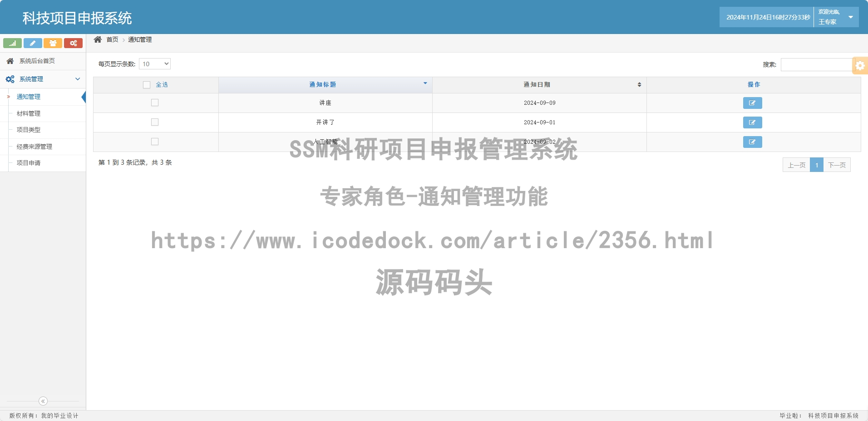Screen dimensions: 868x421
Task: Collapse the 系统管理 menu chevron
Action: [x=78, y=79]
